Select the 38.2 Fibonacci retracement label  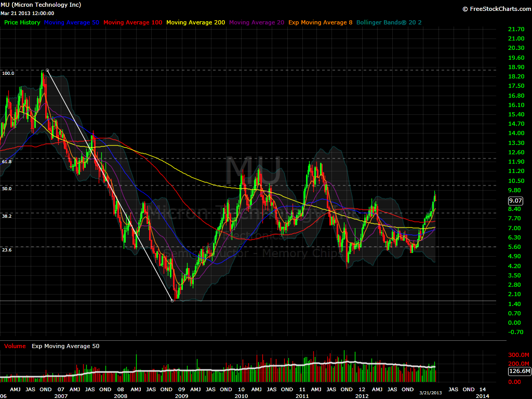click(x=7, y=216)
